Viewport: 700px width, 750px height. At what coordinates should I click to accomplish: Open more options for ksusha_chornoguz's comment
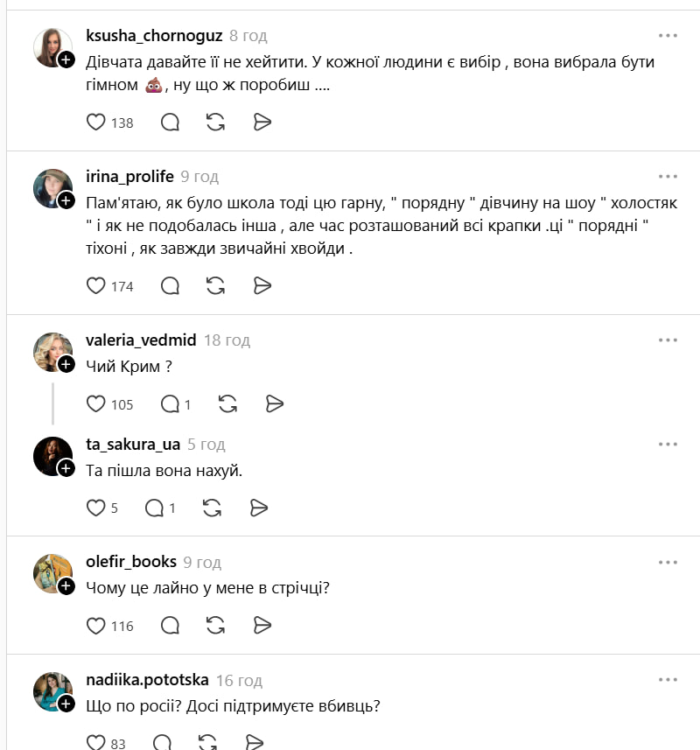pyautogui.click(x=668, y=36)
